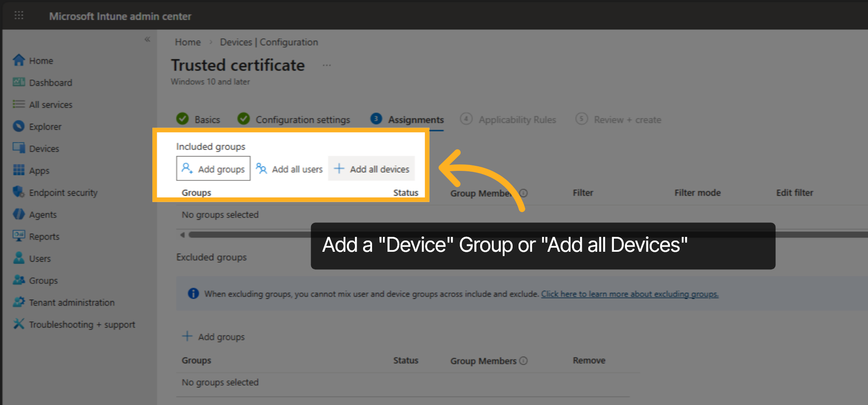Click Add groups under Included groups
This screenshot has height=405, width=868.
coord(213,169)
